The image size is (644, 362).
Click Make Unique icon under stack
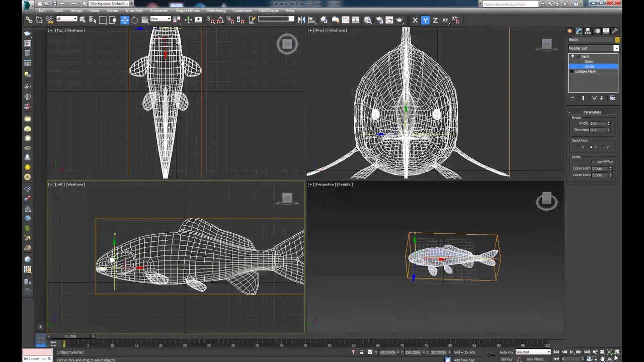point(593,98)
